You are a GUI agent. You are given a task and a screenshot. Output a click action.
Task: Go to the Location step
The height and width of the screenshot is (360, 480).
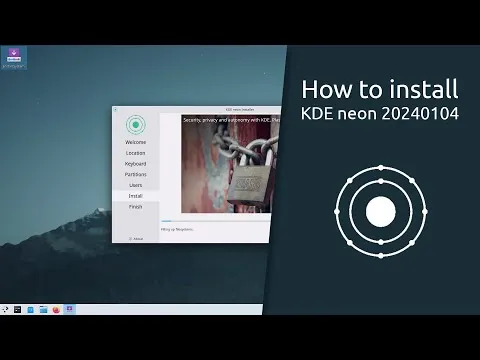pos(135,153)
